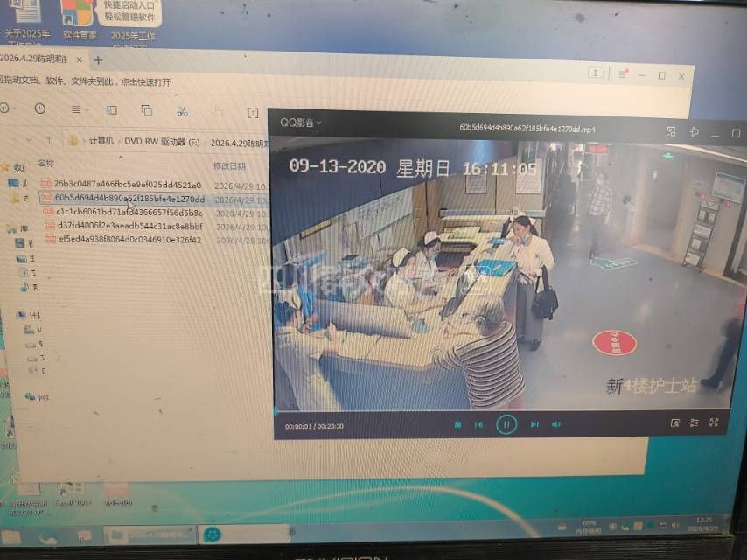Open the playlist settings icon
The image size is (747, 560).
(695, 423)
